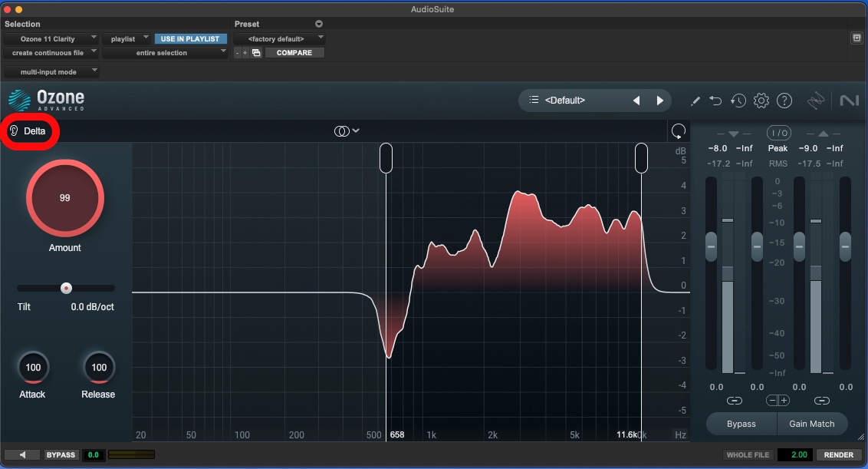
Task: Toggle the Delta listen button
Action: (28, 130)
